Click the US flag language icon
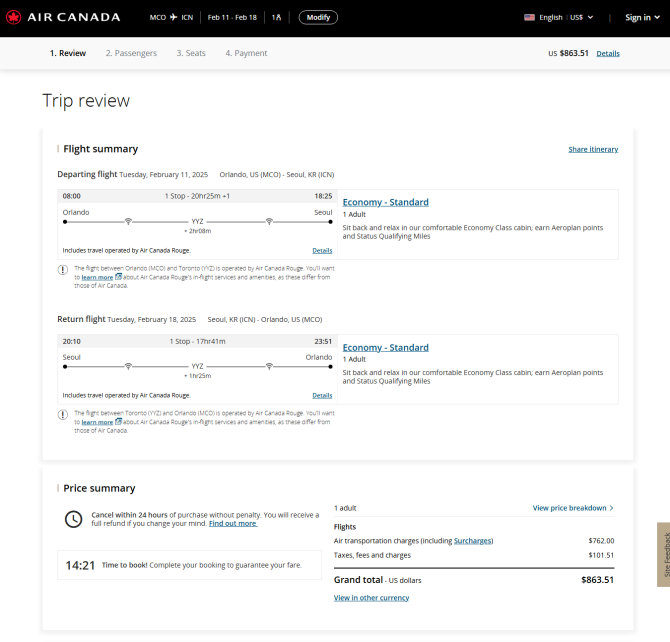 point(529,18)
